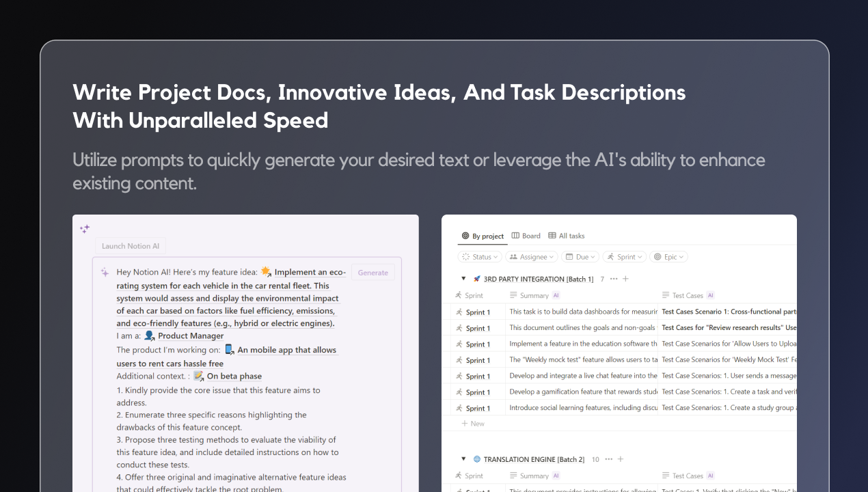Click the memo icon before 'On beta phase'
Screen dimensions: 868x492
pos(198,376)
